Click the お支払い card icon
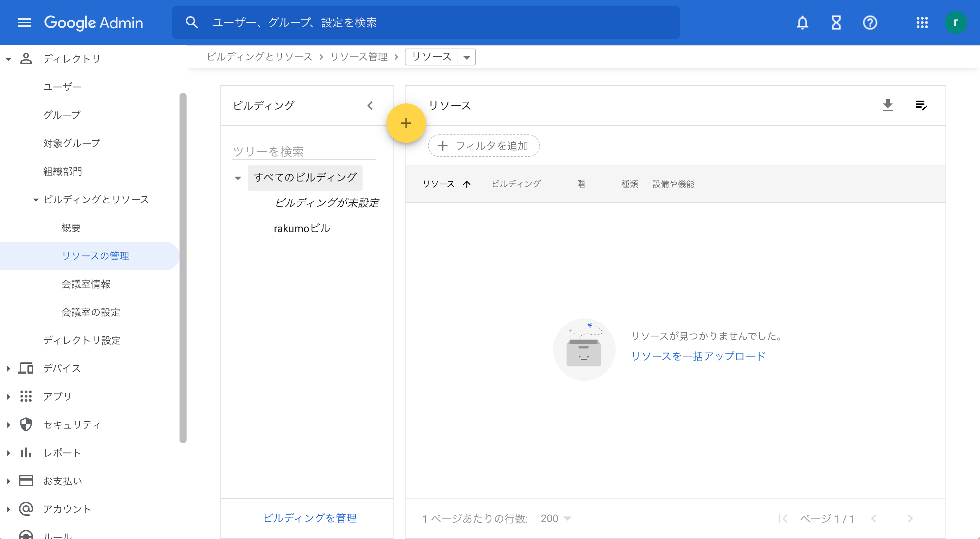980x539 pixels. [26, 481]
